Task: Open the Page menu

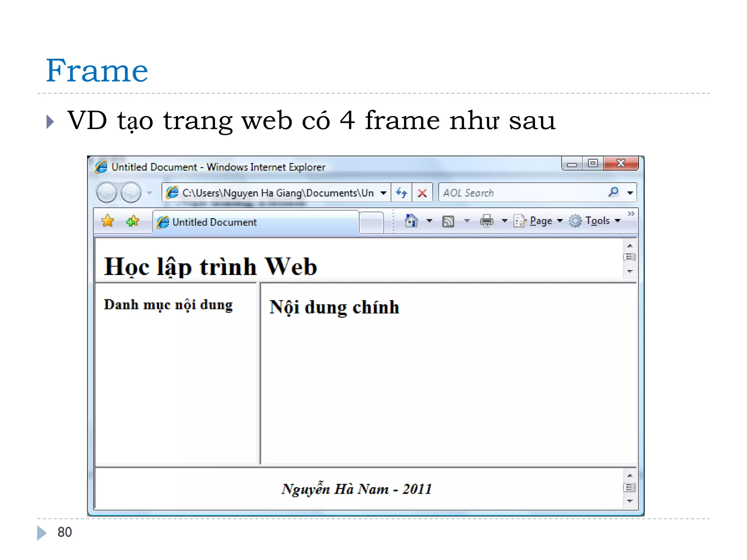Action: [x=538, y=221]
